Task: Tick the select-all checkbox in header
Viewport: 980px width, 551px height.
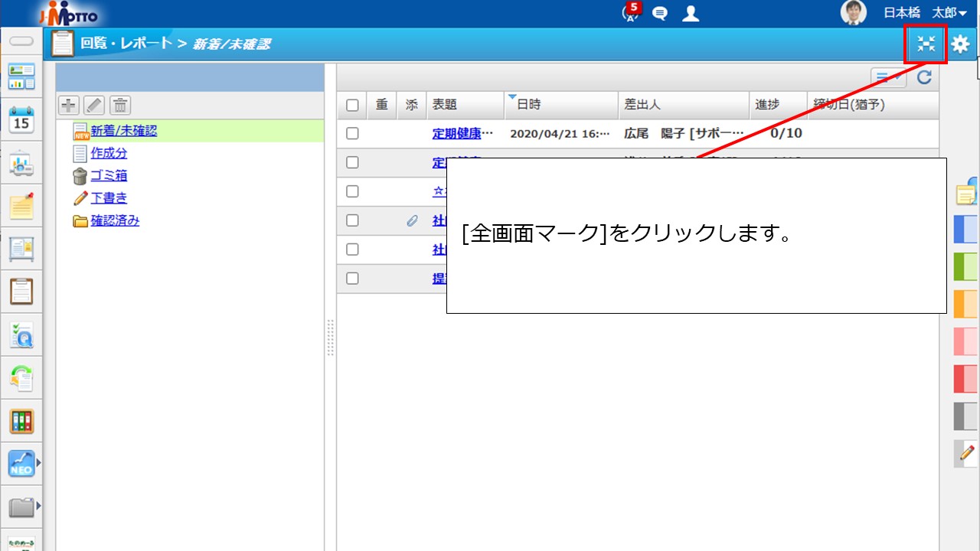Action: click(x=352, y=105)
